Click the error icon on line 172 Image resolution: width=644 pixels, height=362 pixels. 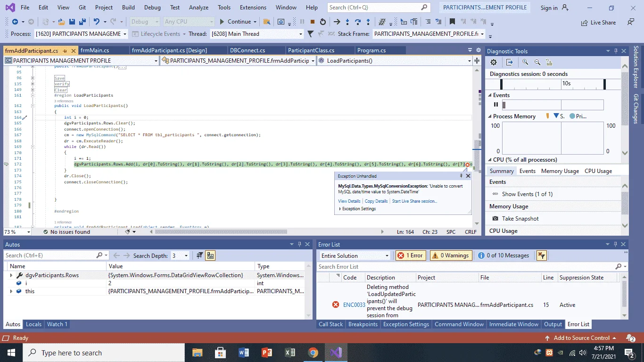pos(467,165)
